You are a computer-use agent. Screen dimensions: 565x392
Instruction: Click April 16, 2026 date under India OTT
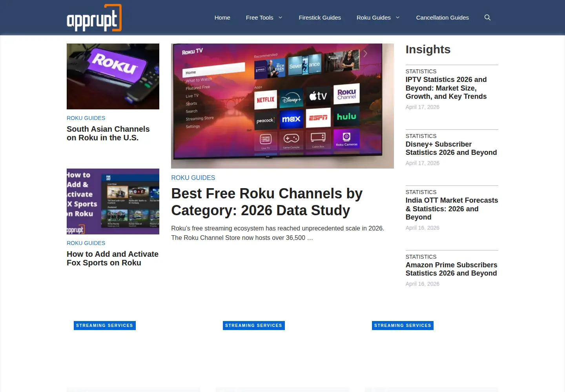[423, 228]
